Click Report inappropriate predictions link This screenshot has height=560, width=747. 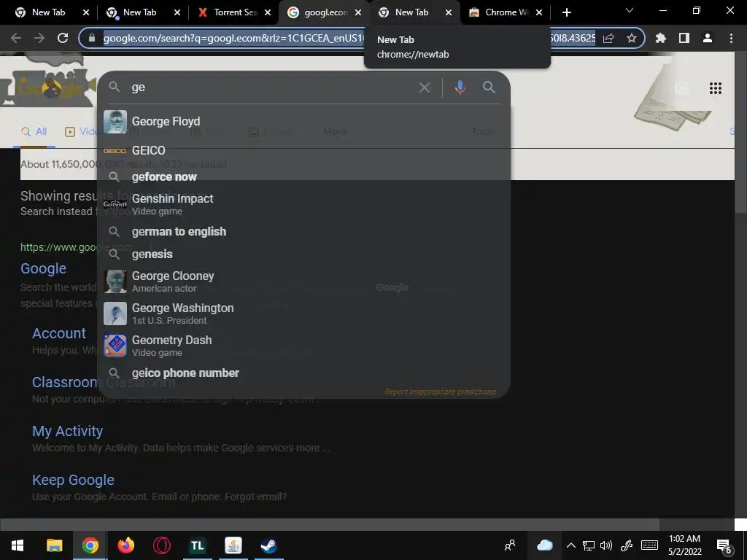pos(440,392)
